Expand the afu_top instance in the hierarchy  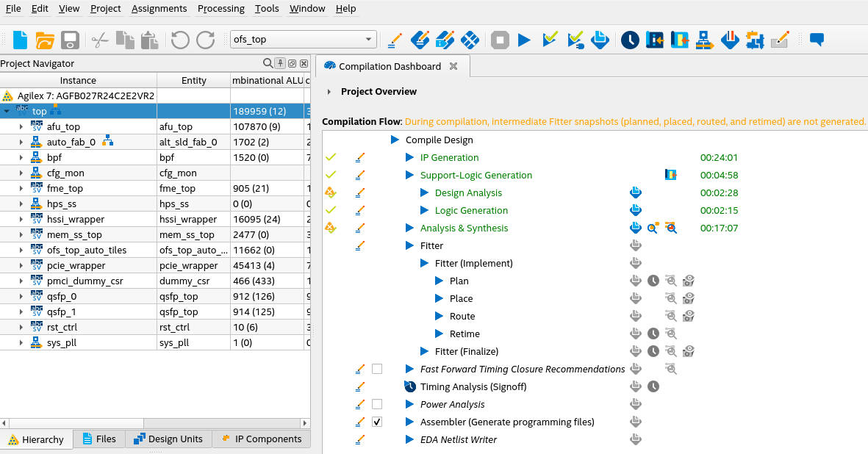[21, 126]
